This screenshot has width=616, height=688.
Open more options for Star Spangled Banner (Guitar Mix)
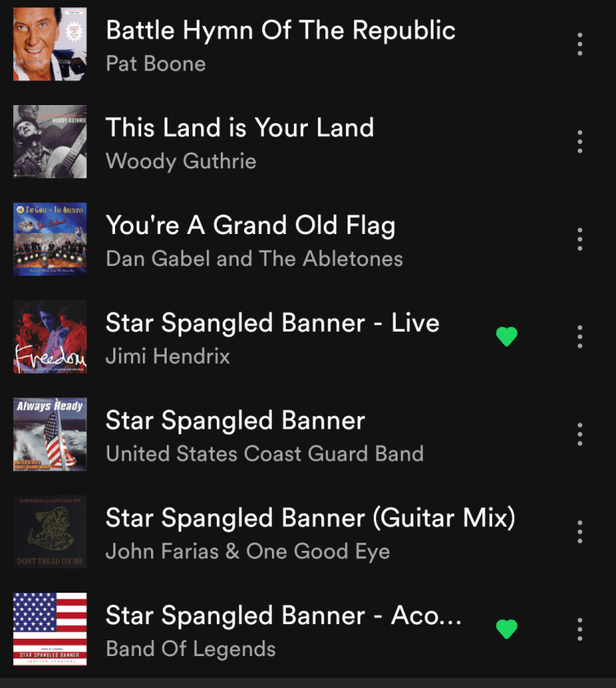coord(580,532)
